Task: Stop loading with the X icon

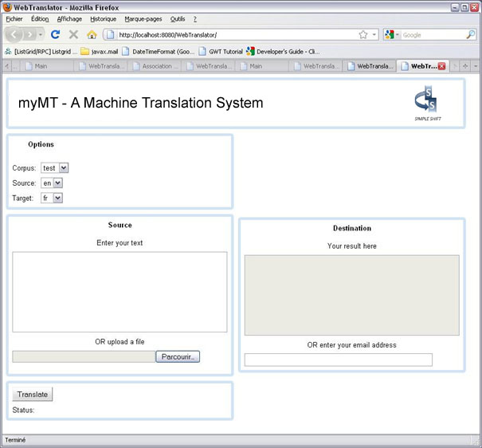Action: (x=73, y=34)
